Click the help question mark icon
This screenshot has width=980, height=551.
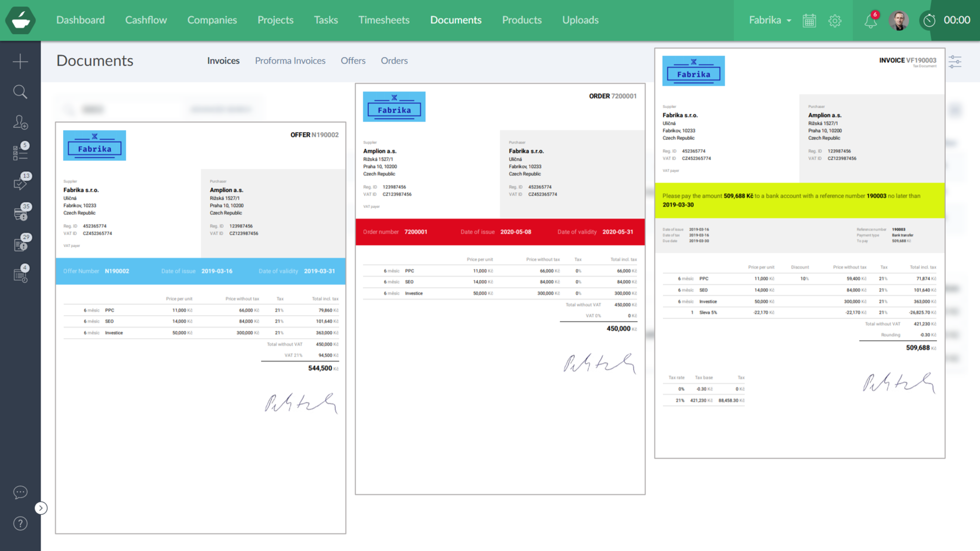point(20,523)
